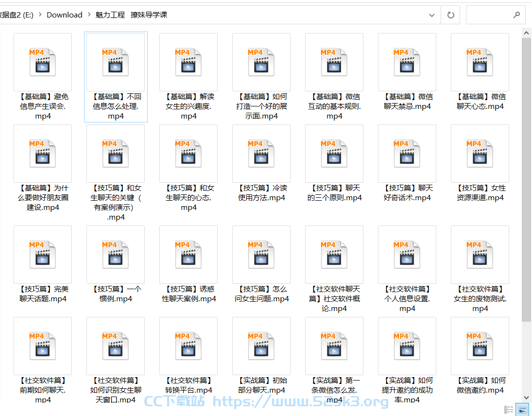The height and width of the screenshot is (416, 532).
Task: Click the file name 【基础篇】解读女生的兴趣度.mp4
Action: point(189,106)
